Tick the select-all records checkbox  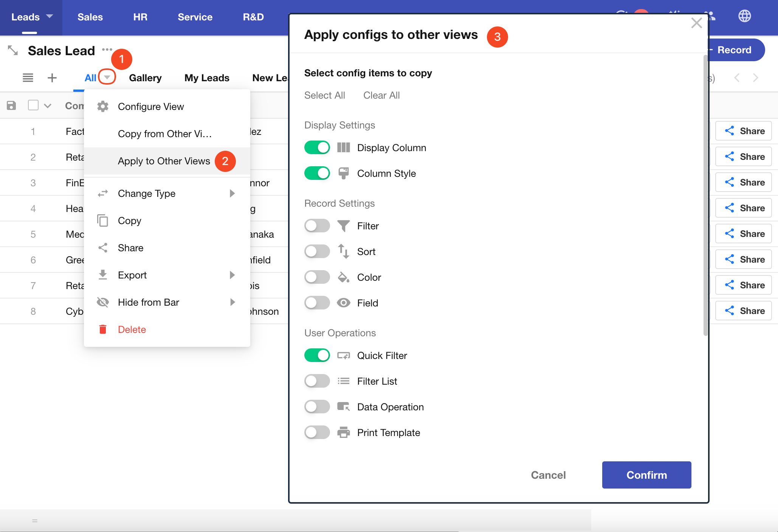pos(33,105)
